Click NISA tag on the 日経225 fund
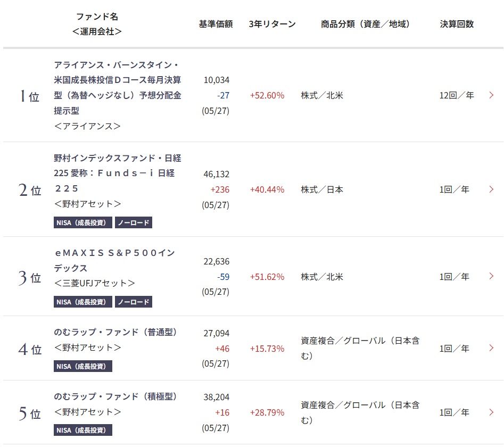The height and width of the screenshot is (447, 504). [83, 222]
